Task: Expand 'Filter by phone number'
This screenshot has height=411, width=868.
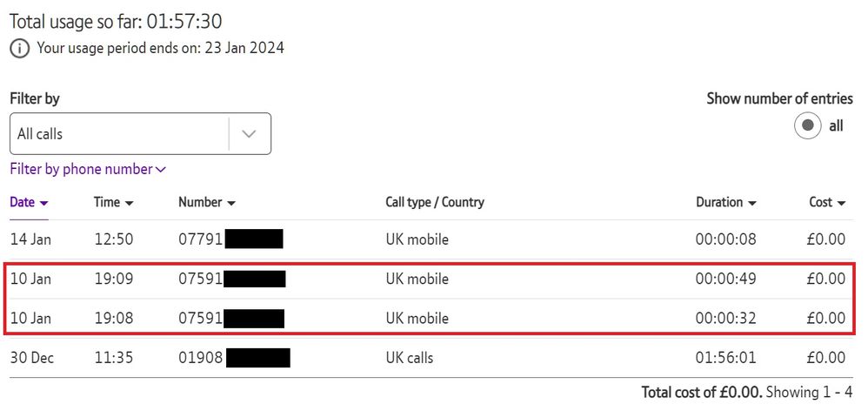Action: [x=87, y=169]
